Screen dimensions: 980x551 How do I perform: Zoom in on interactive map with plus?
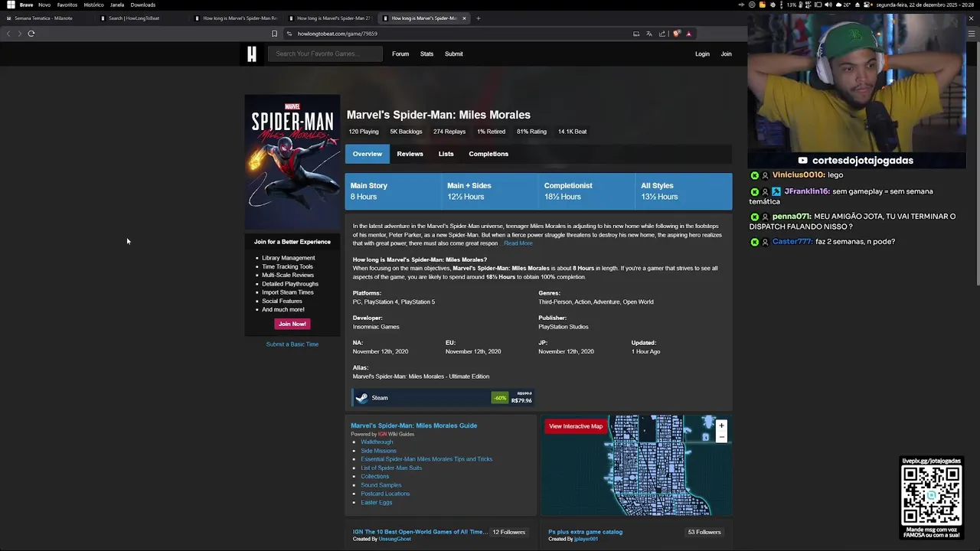(x=721, y=425)
